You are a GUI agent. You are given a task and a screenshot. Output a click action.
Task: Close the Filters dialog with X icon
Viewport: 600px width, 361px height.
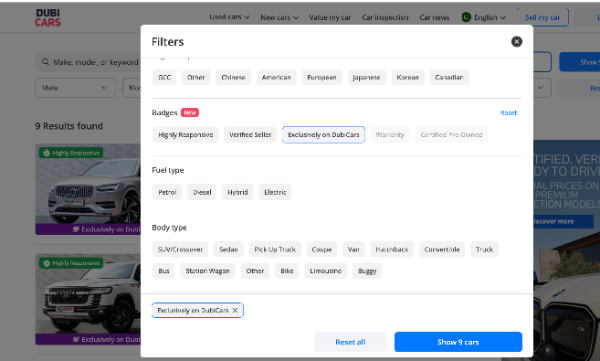pyautogui.click(x=516, y=41)
